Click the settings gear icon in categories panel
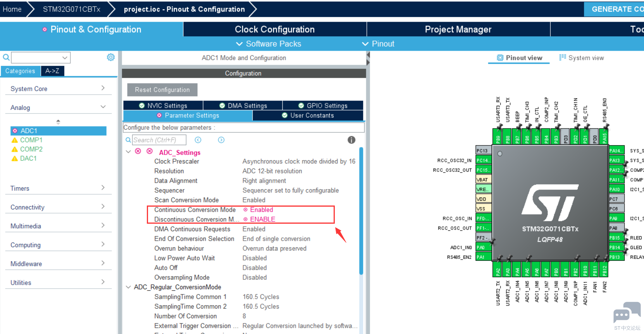Screen dimensions: 644x334 click(110, 57)
